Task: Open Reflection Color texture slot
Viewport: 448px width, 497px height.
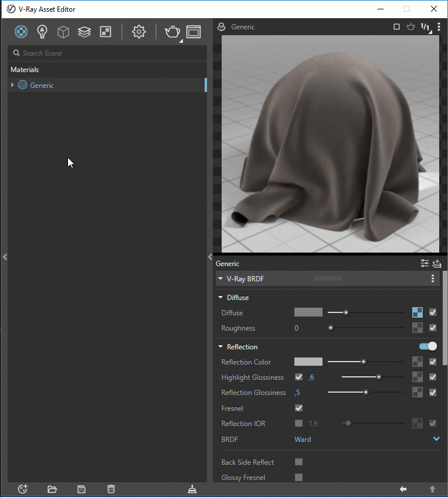Action: point(418,362)
